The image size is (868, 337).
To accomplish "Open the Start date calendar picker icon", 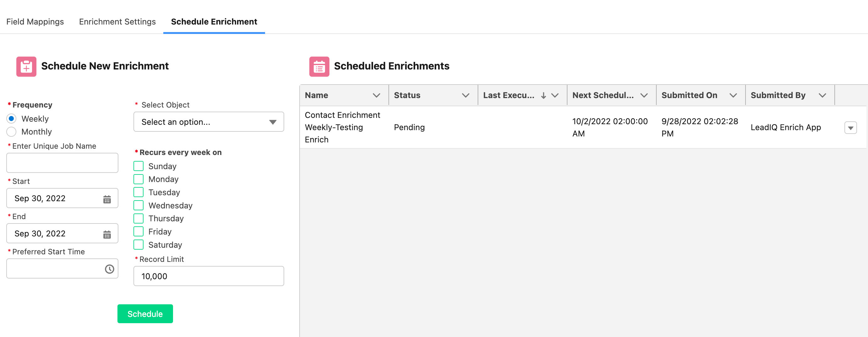I will point(107,199).
